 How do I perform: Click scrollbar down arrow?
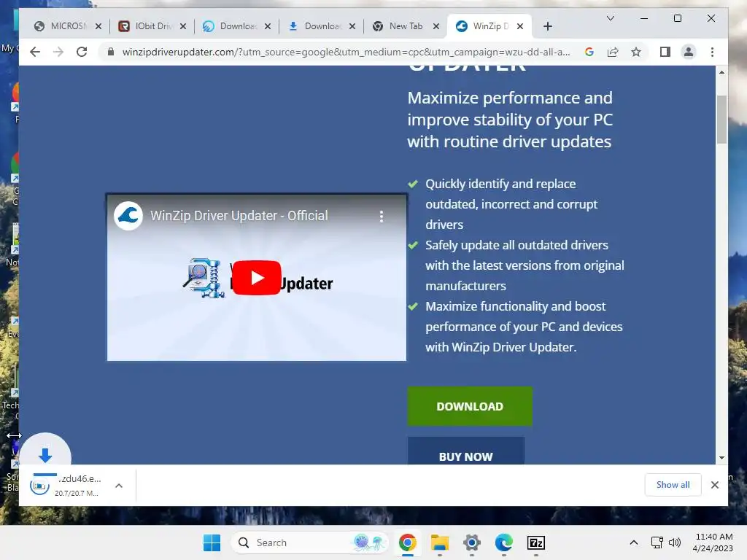(721, 458)
